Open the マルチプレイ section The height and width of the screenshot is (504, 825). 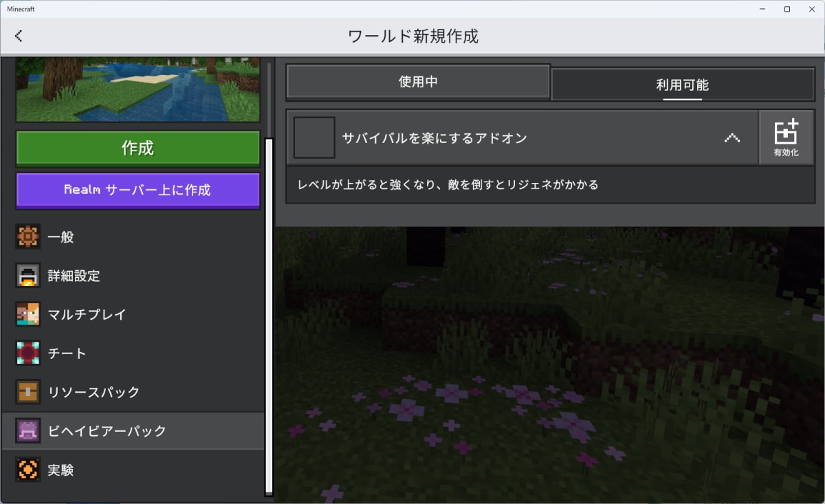133,315
